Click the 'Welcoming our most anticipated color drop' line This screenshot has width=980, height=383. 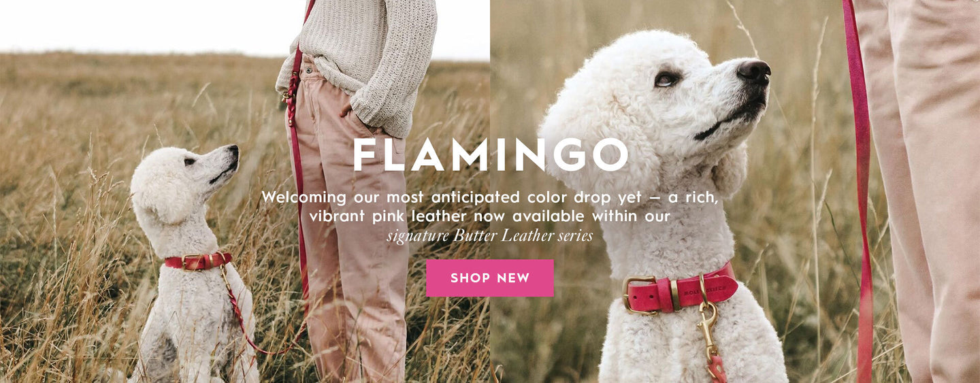490,197
